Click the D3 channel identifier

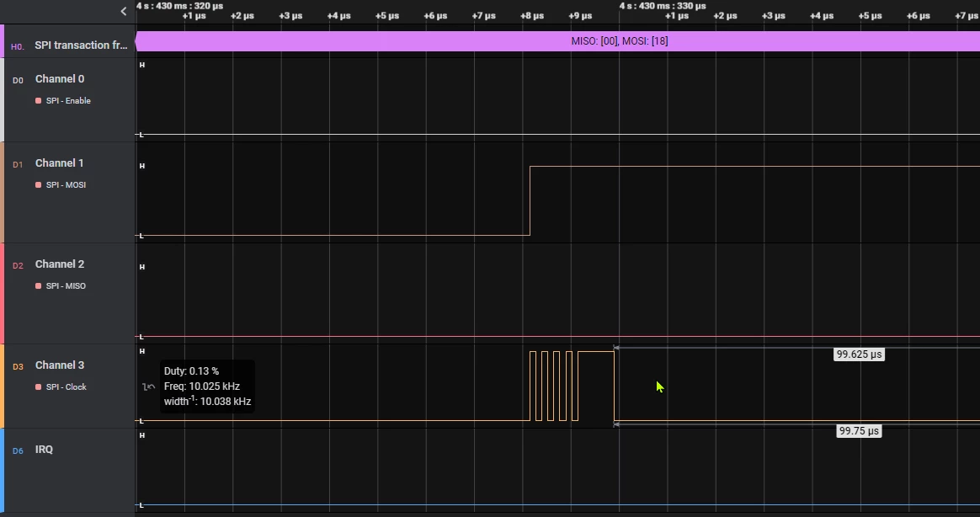(x=18, y=367)
